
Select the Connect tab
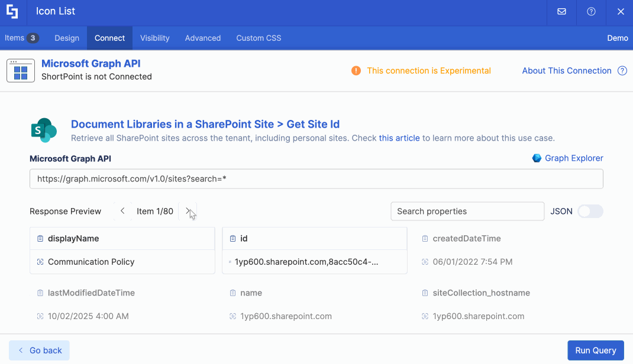click(x=110, y=38)
